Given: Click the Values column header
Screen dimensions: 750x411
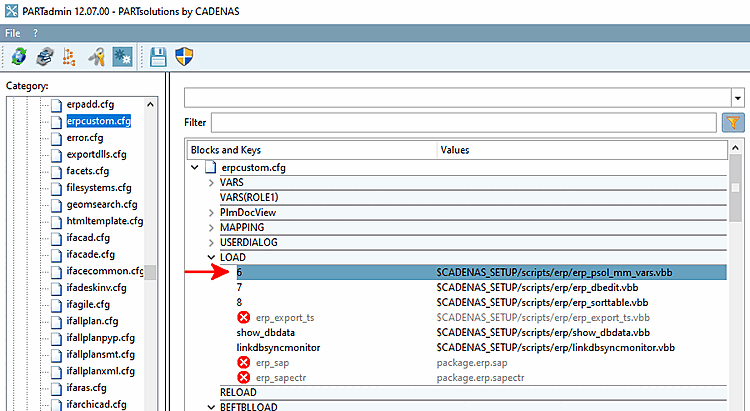Looking at the screenshot, I should 583,150.
